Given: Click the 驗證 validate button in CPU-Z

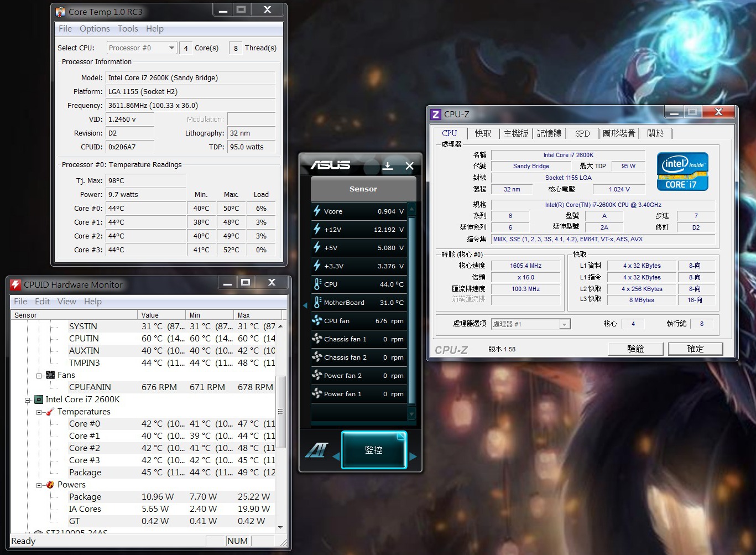Looking at the screenshot, I should pos(635,349).
